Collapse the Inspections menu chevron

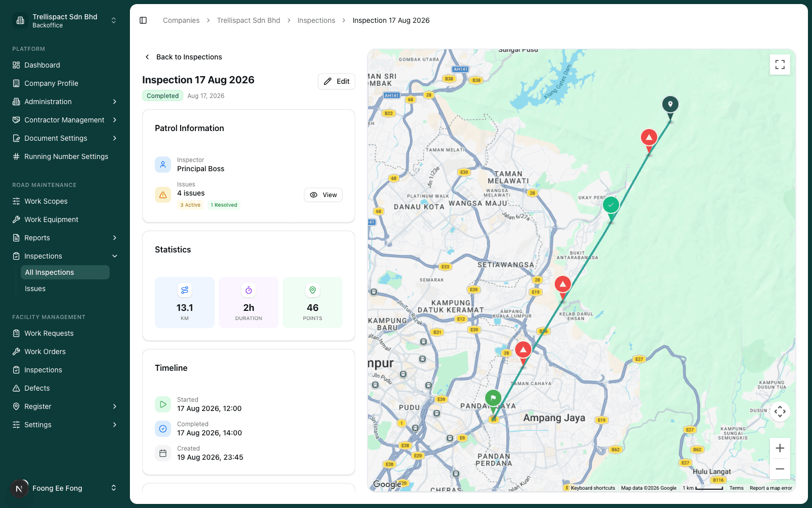(x=115, y=256)
